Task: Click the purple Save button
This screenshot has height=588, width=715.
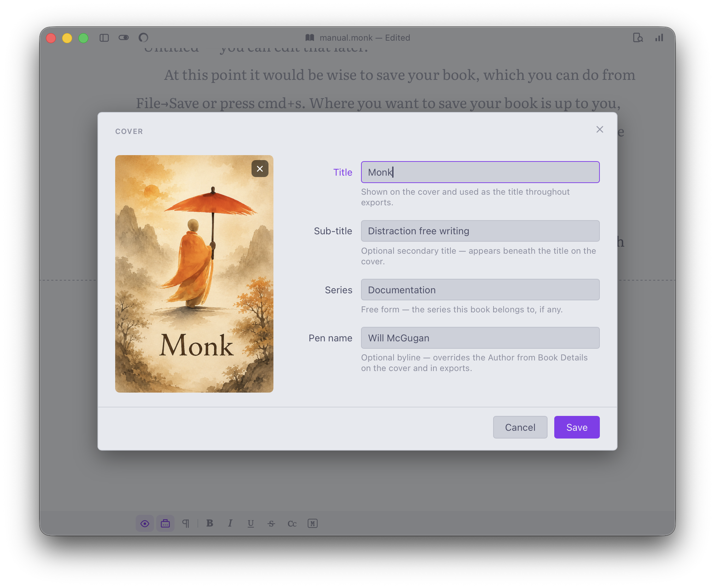Action: [x=577, y=427]
